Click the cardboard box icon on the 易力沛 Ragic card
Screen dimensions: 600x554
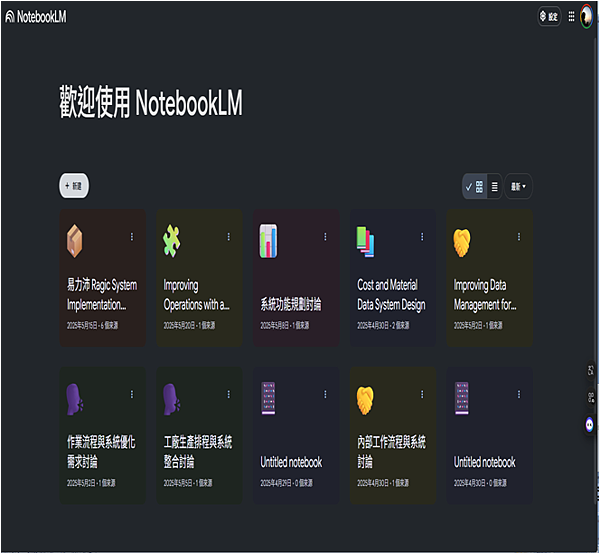tap(75, 241)
